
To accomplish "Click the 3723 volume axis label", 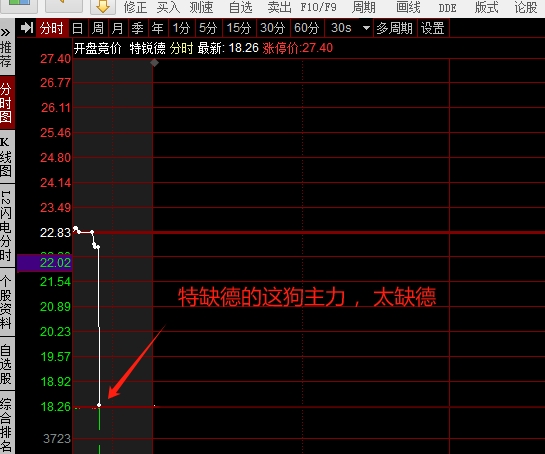I will tap(57, 439).
